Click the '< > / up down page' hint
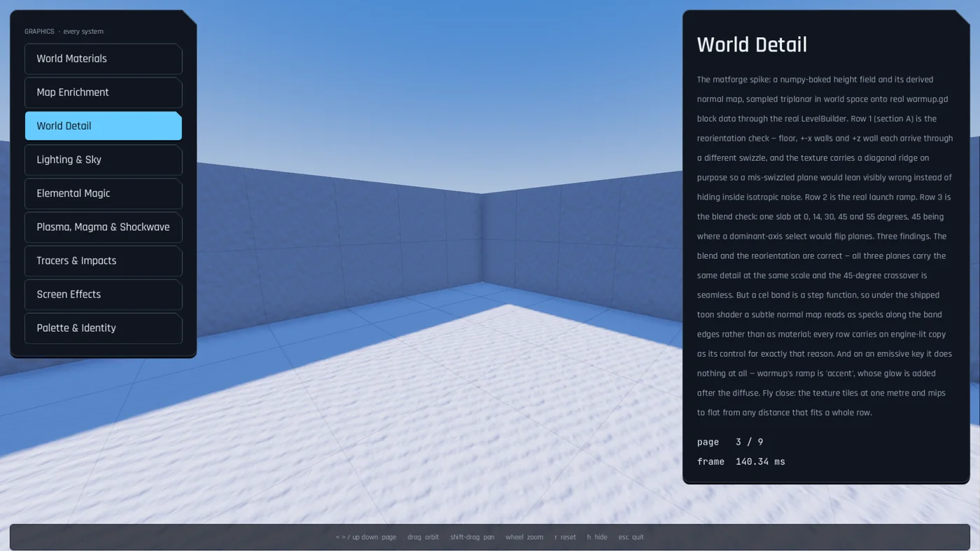The width and height of the screenshot is (980, 551). point(366,537)
